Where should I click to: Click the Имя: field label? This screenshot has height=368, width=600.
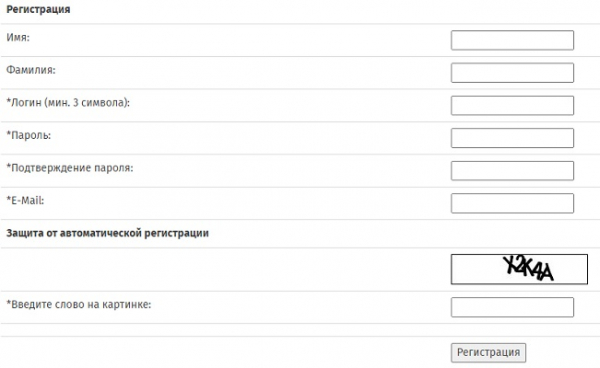click(x=18, y=37)
